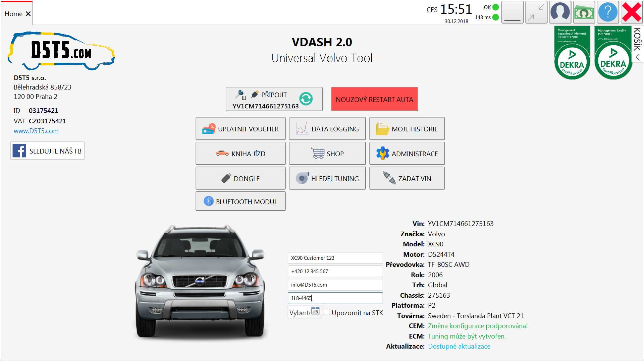Click the green money credits icon
Screen dimensions: 644x362
coord(584,12)
